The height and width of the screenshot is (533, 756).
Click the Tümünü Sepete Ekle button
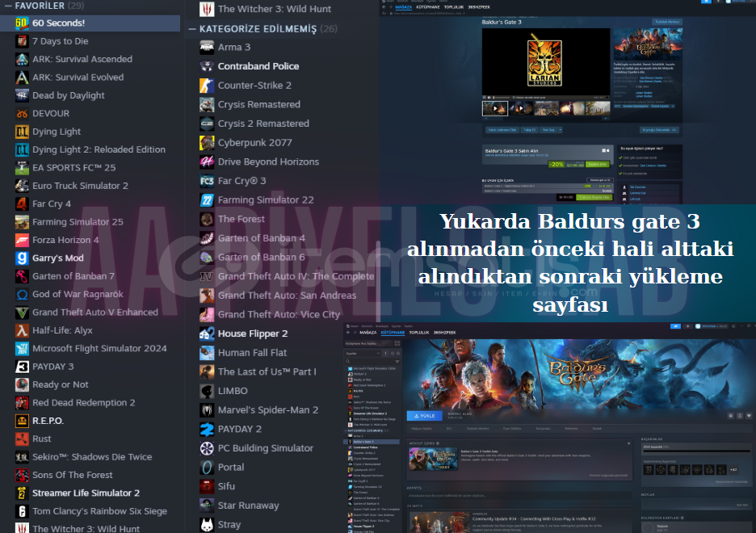coord(594,197)
